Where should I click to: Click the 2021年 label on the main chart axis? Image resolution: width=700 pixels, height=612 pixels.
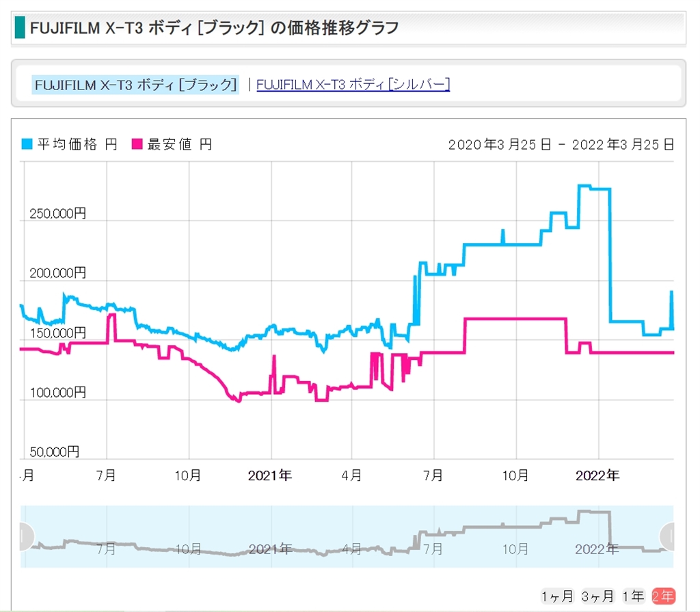coord(269,475)
